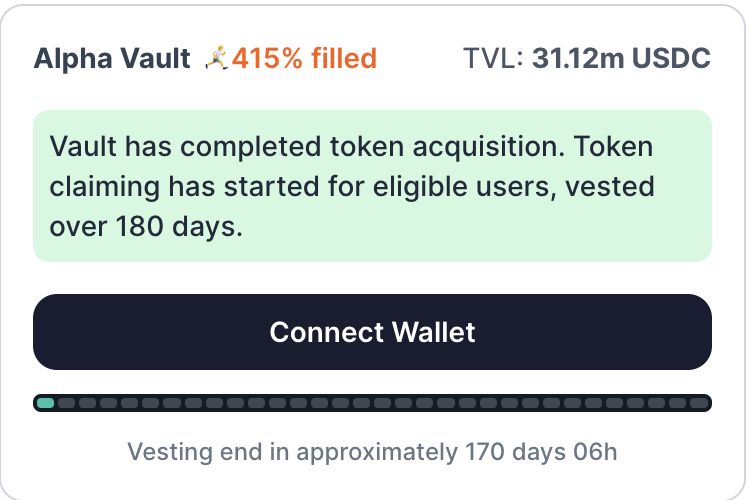
Task: Click the "TVL:" label
Action: [x=494, y=59]
